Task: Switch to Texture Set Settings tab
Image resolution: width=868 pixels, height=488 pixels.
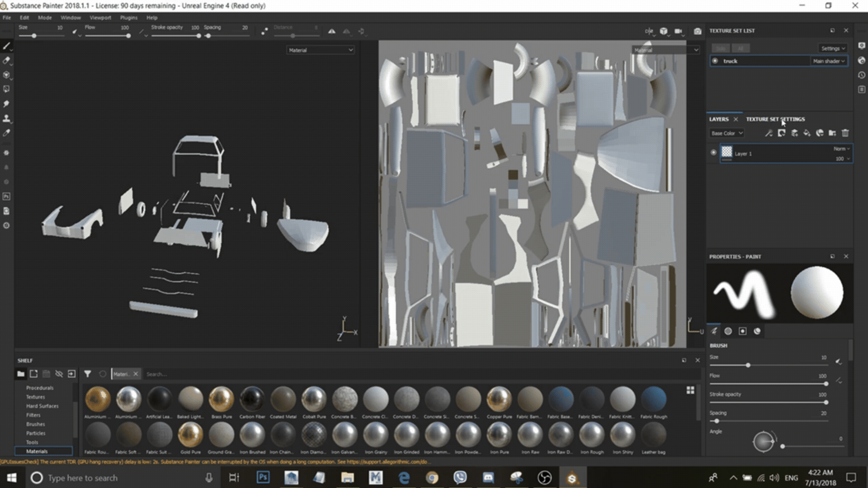Action: [775, 119]
